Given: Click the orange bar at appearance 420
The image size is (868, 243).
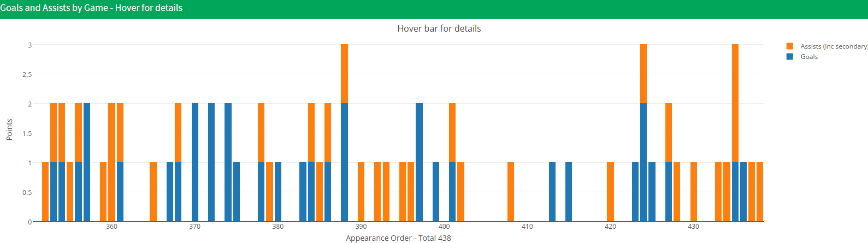Looking at the screenshot, I should (x=610, y=192).
